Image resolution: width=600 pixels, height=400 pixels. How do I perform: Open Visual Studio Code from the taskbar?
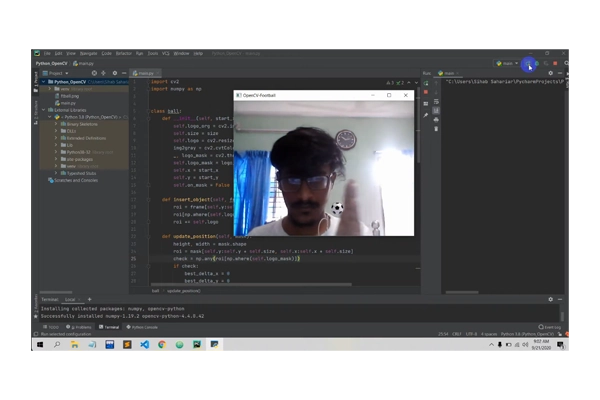[x=144, y=345]
